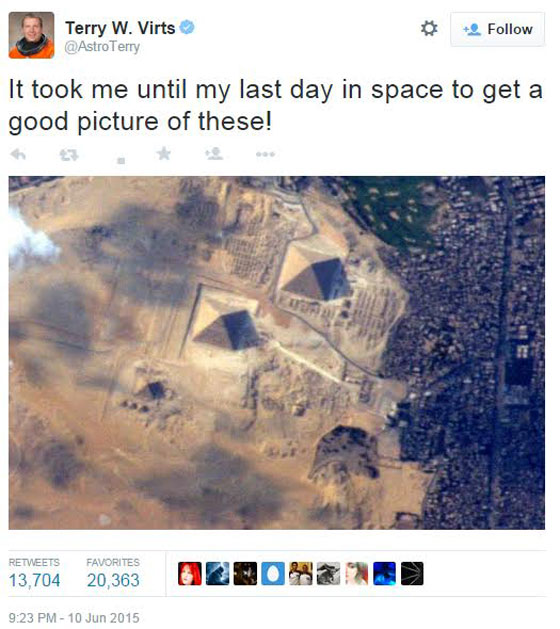Open the red-haired user avatar
Viewport: 560px width, 629px height.
[190, 574]
